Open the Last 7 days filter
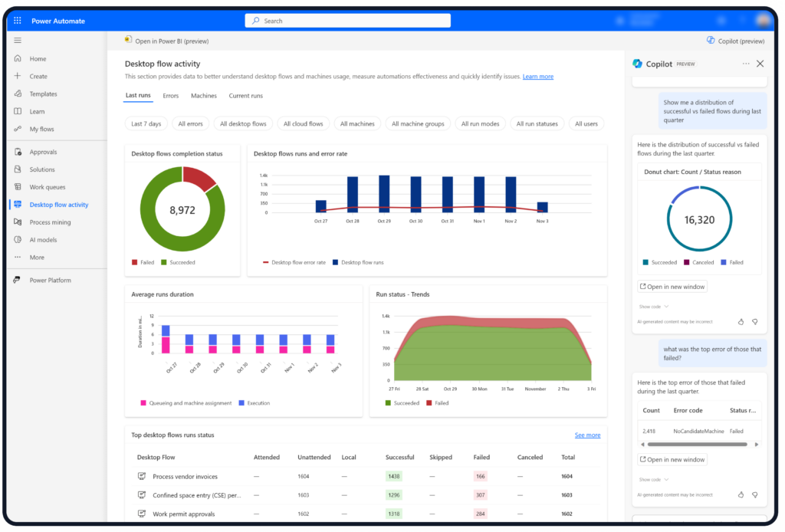 point(146,123)
